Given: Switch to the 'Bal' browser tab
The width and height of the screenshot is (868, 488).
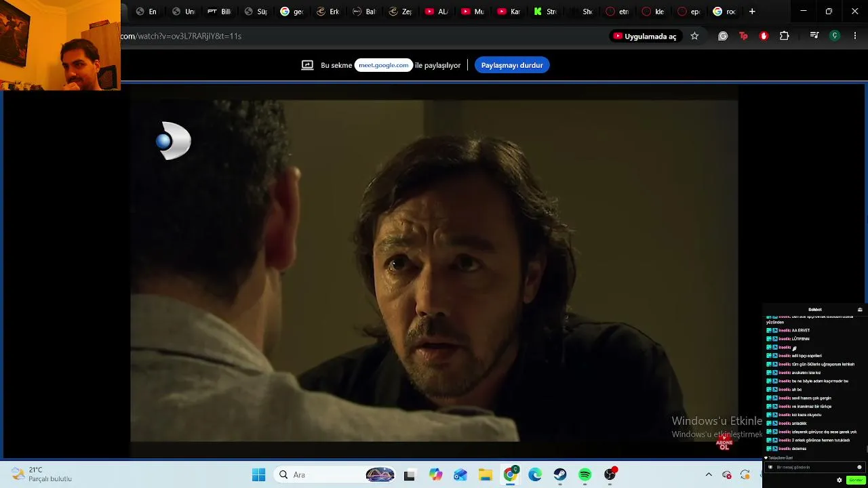Looking at the screenshot, I should (364, 12).
